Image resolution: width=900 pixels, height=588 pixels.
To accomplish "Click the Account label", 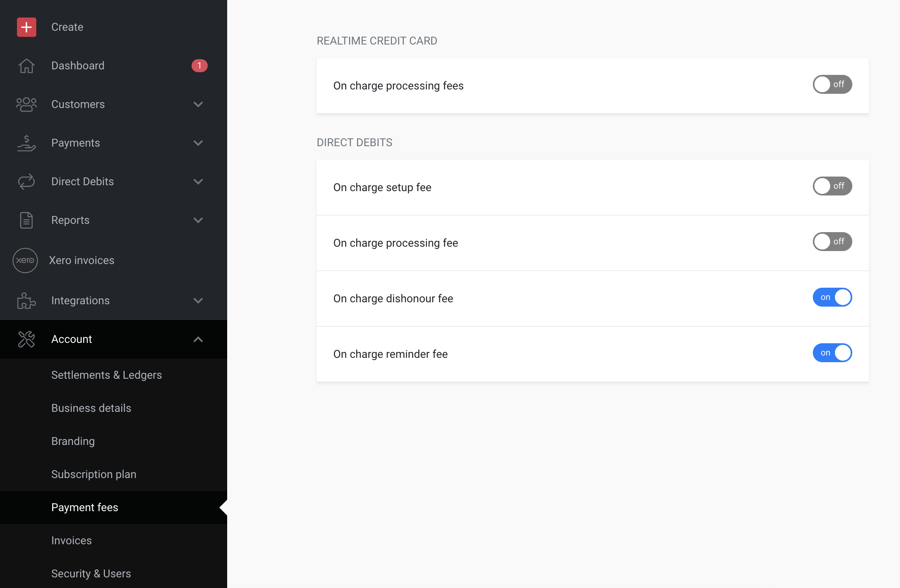I will (x=72, y=339).
